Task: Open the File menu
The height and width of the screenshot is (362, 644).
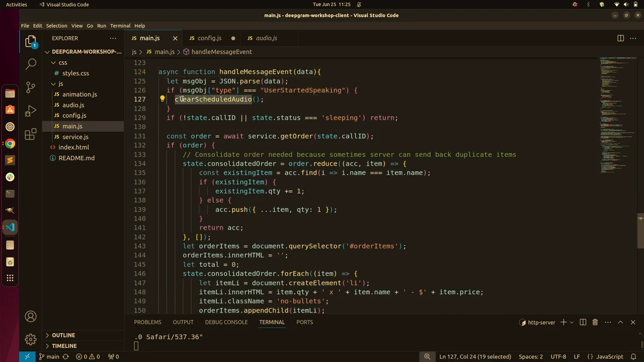Action: click(25, 26)
